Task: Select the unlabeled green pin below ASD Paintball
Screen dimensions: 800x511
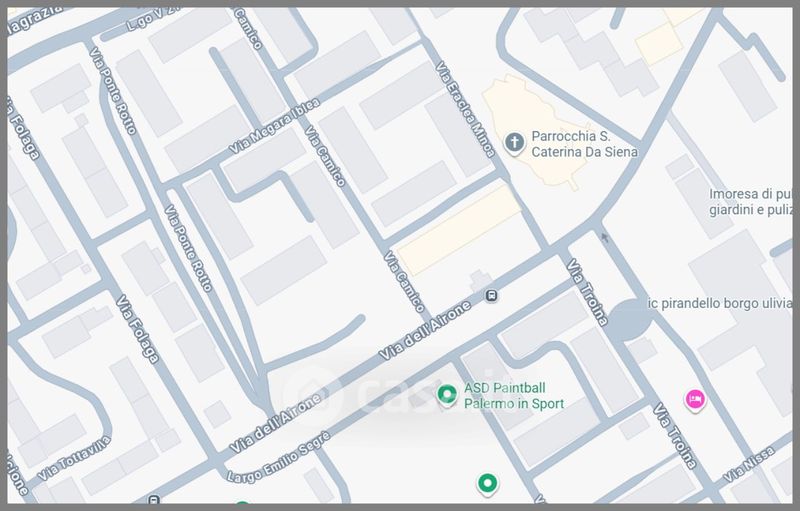Action: click(x=487, y=485)
